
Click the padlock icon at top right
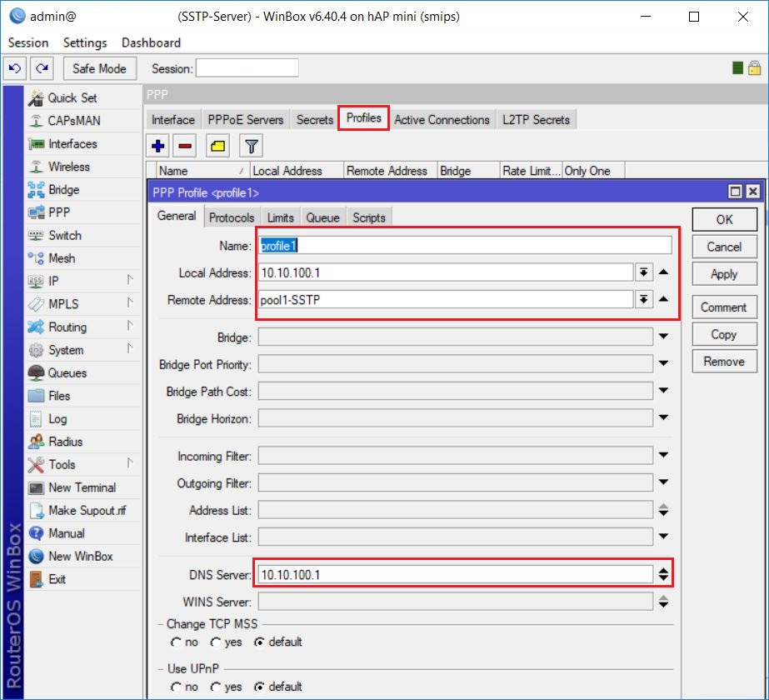pyautogui.click(x=754, y=67)
